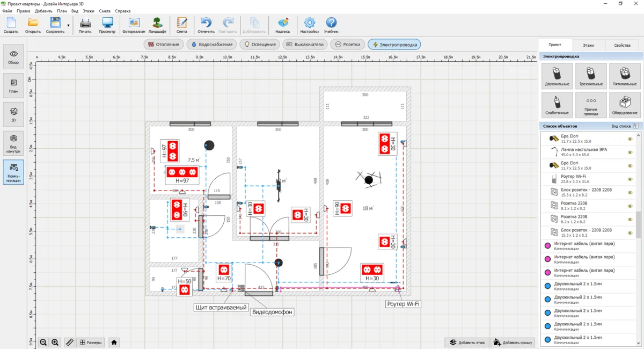Show the Отопление layer
Screen dimensions: 644x349
(164, 45)
